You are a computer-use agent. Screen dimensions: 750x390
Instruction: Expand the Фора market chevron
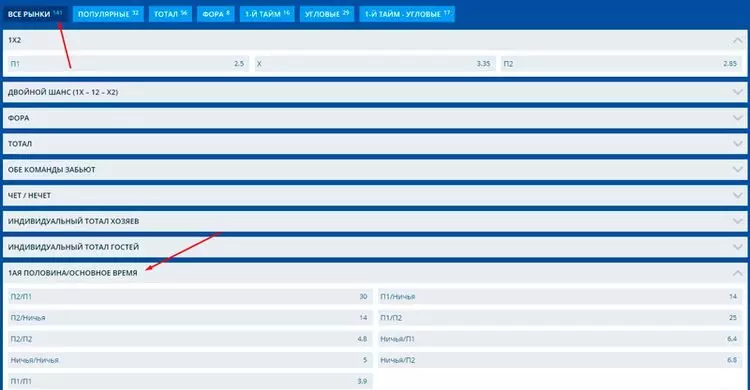point(737,118)
